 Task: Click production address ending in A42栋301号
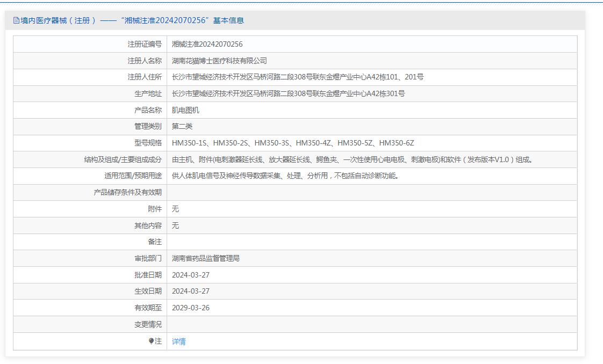pos(288,94)
